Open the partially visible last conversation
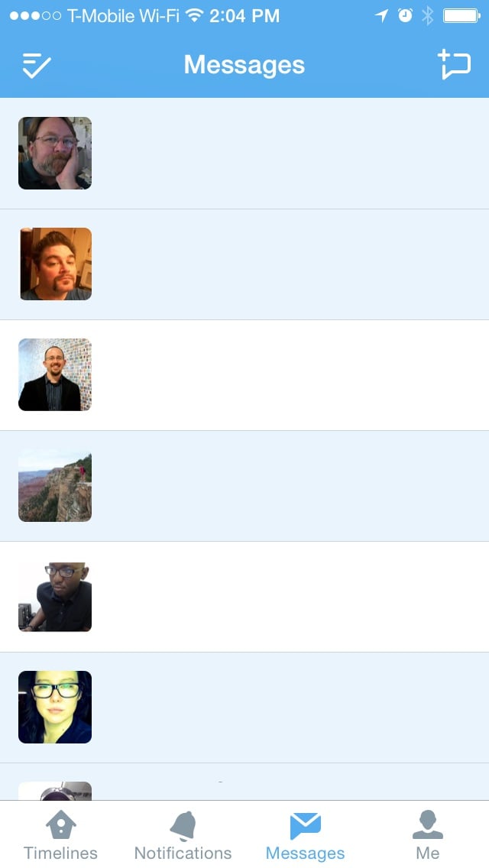The image size is (489, 868). point(244,782)
